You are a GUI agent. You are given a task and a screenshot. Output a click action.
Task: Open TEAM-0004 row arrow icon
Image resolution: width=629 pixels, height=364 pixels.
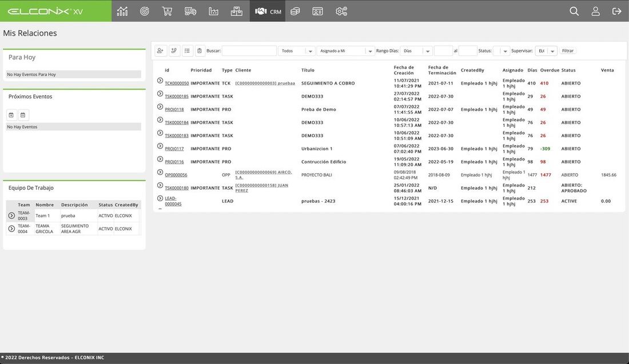(x=11, y=229)
